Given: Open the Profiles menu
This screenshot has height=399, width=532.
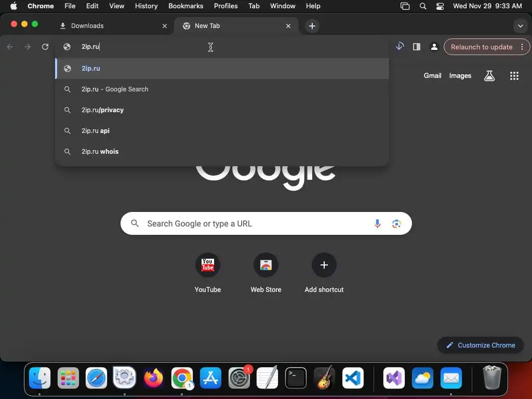Looking at the screenshot, I should [225, 6].
